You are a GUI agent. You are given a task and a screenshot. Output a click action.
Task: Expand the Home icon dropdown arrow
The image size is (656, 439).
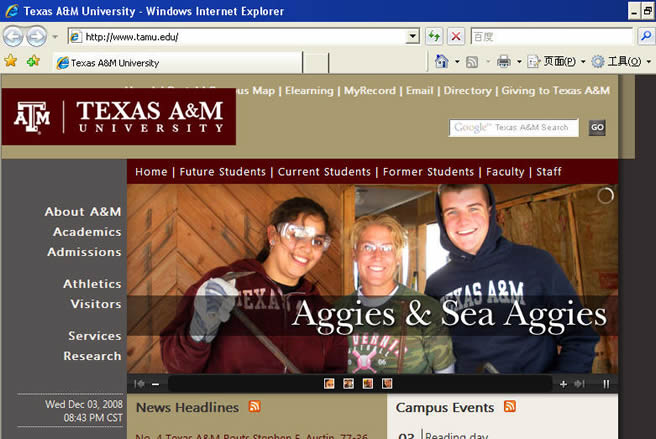pos(457,62)
